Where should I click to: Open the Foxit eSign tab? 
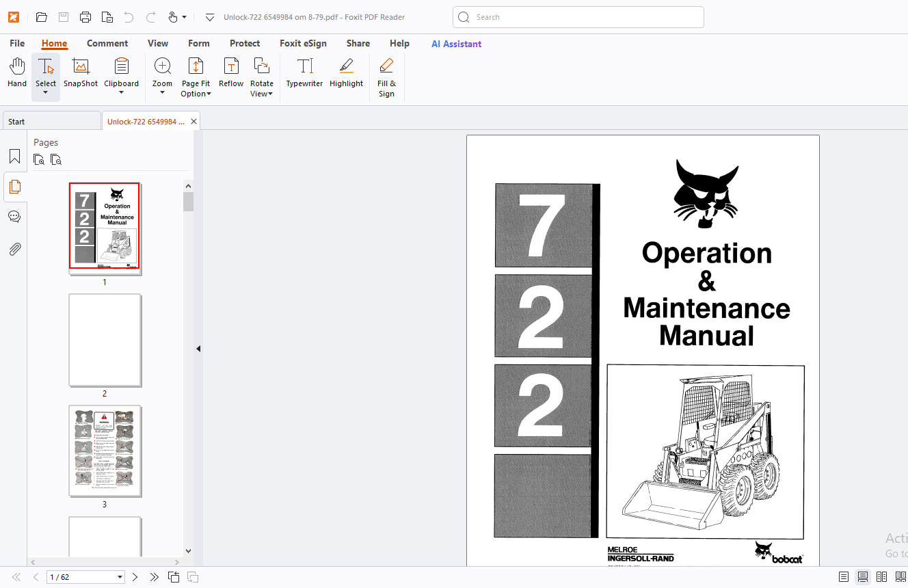(303, 43)
